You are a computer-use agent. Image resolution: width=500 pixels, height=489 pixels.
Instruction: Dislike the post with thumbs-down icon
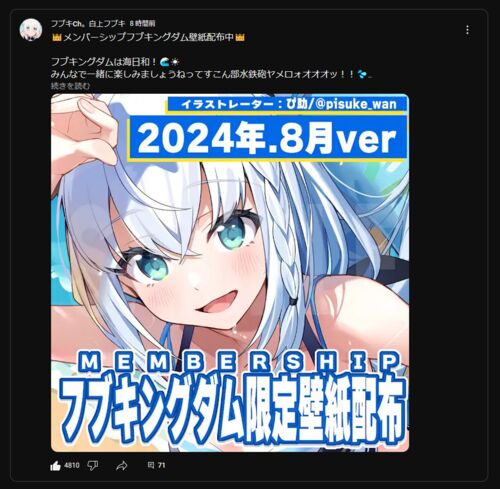pos(93,466)
